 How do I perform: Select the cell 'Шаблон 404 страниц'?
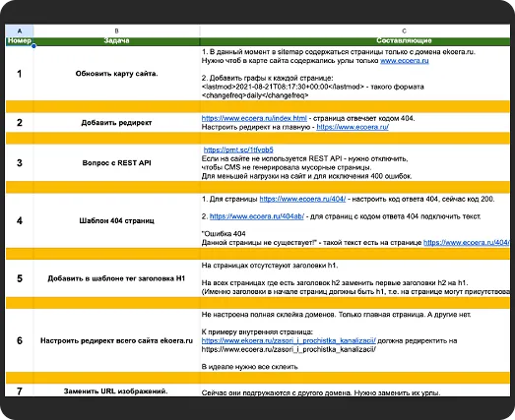pyautogui.click(x=116, y=220)
